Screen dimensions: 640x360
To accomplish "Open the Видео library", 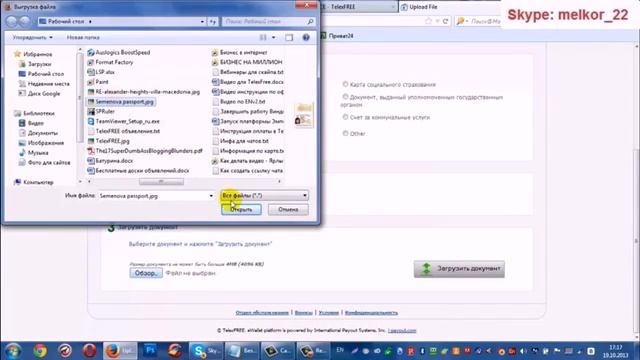I will [x=36, y=123].
